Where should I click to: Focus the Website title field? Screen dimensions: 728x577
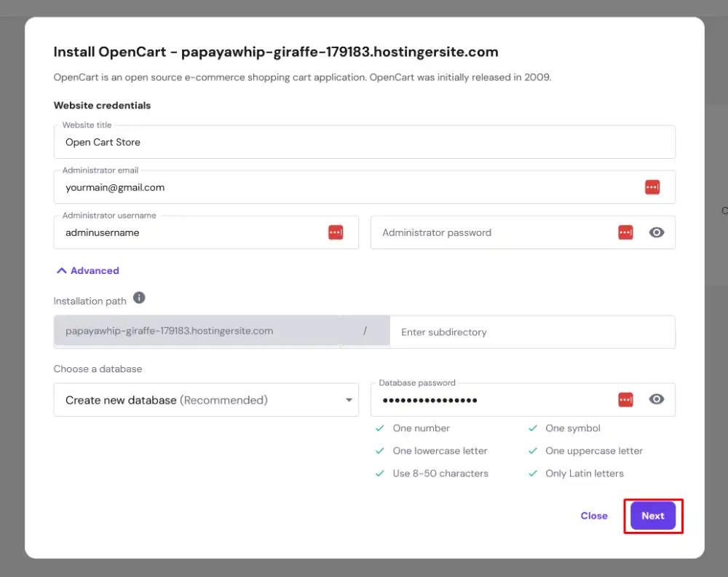coord(365,142)
